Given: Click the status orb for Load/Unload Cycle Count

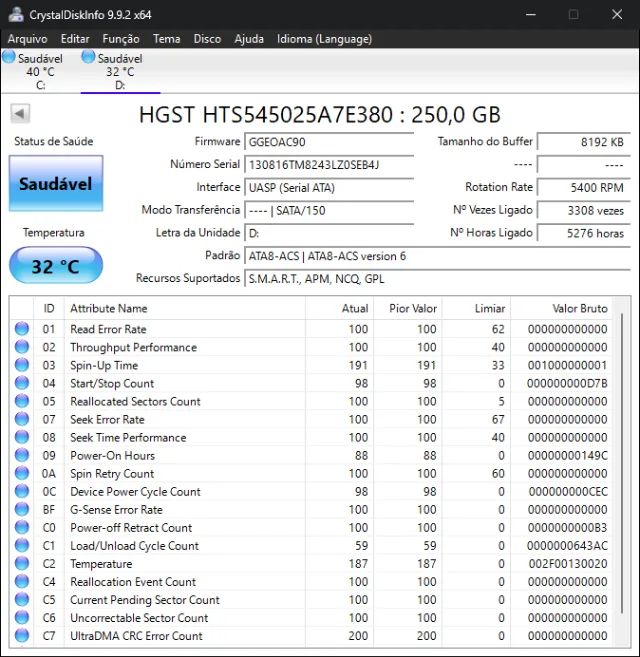Looking at the screenshot, I should pyautogui.click(x=22, y=545).
